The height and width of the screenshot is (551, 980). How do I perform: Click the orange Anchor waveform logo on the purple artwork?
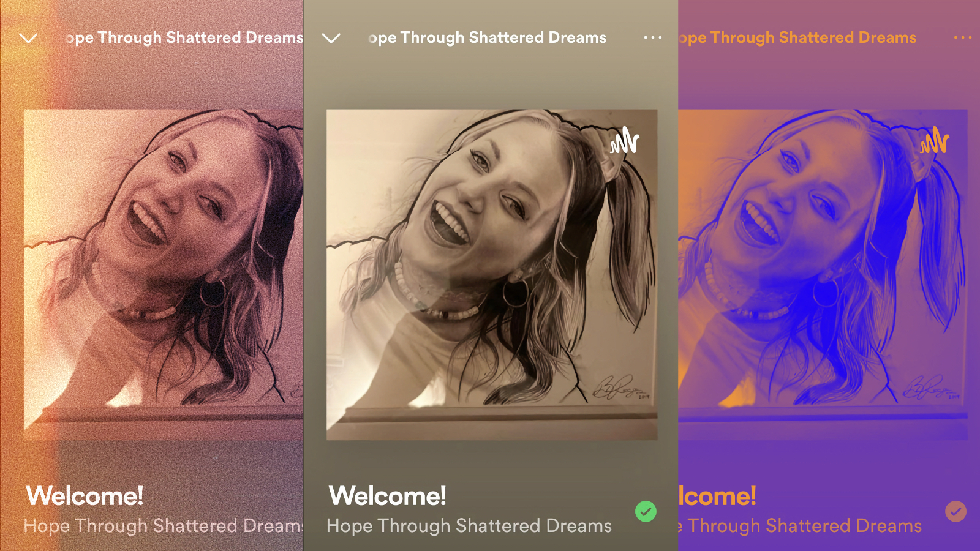(x=935, y=141)
